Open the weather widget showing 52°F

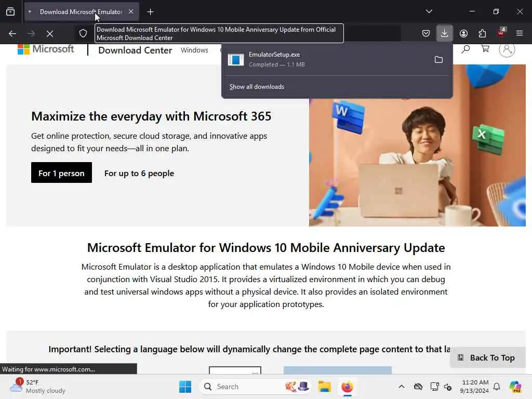coord(37,387)
